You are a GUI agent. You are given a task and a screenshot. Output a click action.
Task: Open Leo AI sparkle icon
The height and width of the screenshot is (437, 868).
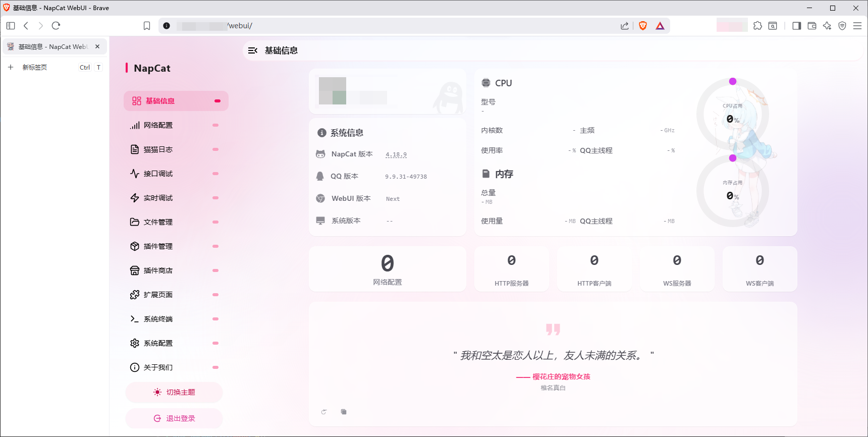tap(827, 26)
